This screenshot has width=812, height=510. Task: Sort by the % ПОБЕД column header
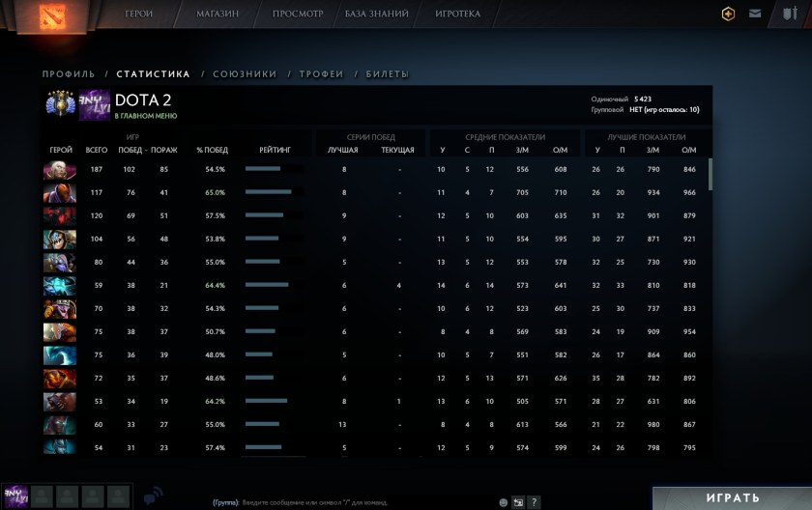pos(213,150)
